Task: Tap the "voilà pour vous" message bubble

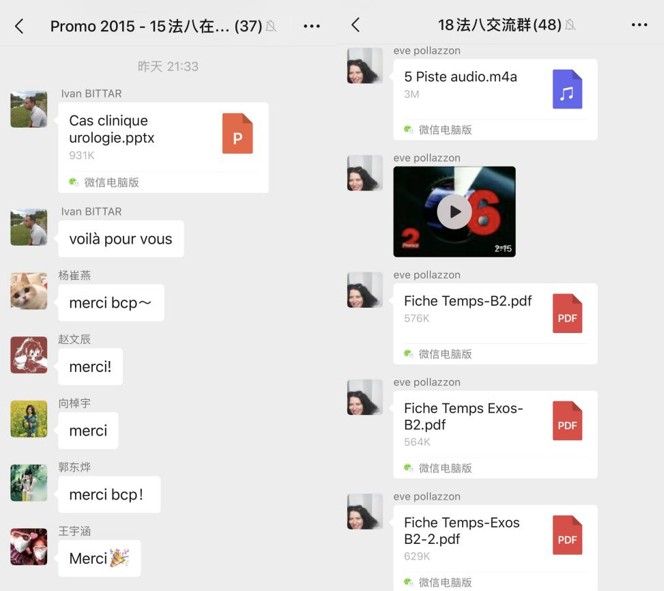Action: (x=121, y=239)
